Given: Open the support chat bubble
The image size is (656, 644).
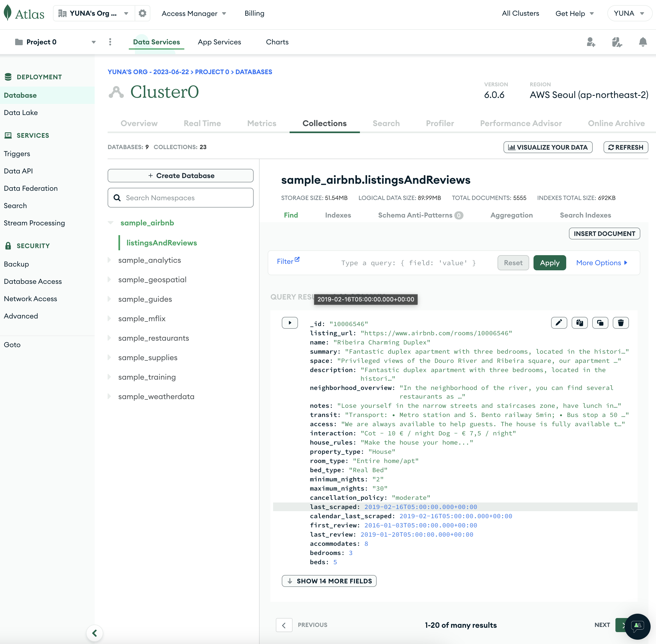Looking at the screenshot, I should point(637,626).
